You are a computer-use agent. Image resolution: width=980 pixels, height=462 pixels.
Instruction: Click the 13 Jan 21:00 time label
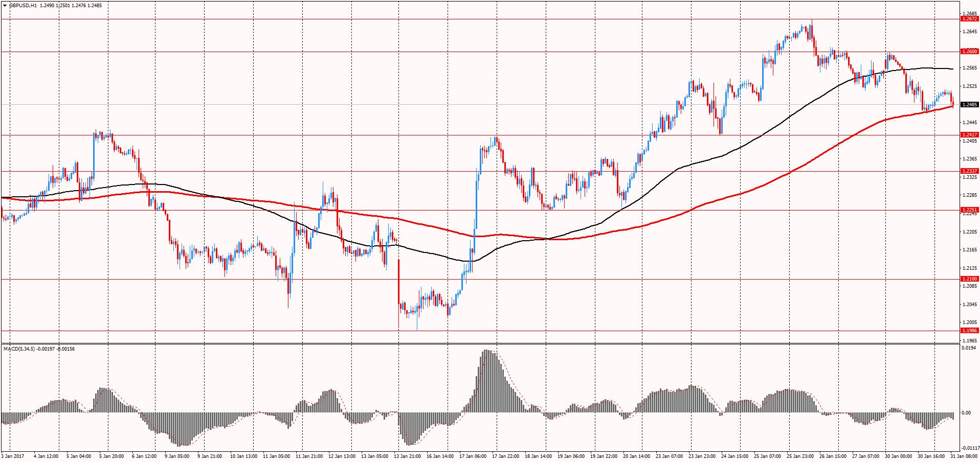click(407, 455)
